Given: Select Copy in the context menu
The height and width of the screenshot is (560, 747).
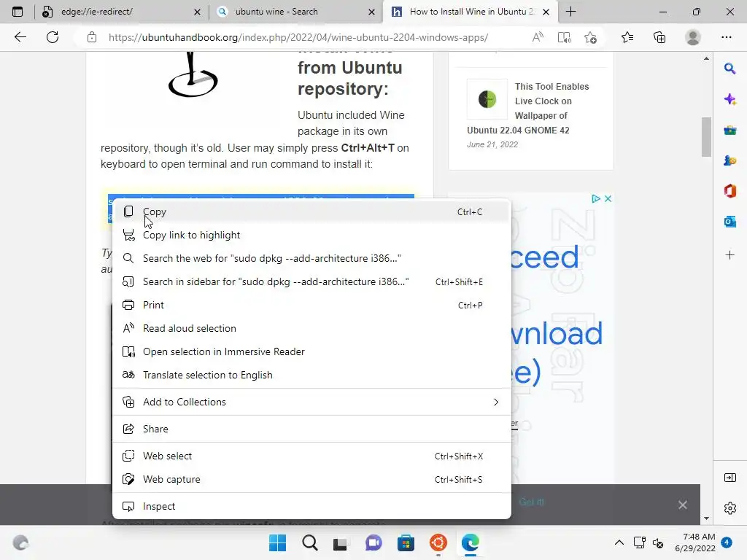Looking at the screenshot, I should coord(311,212).
